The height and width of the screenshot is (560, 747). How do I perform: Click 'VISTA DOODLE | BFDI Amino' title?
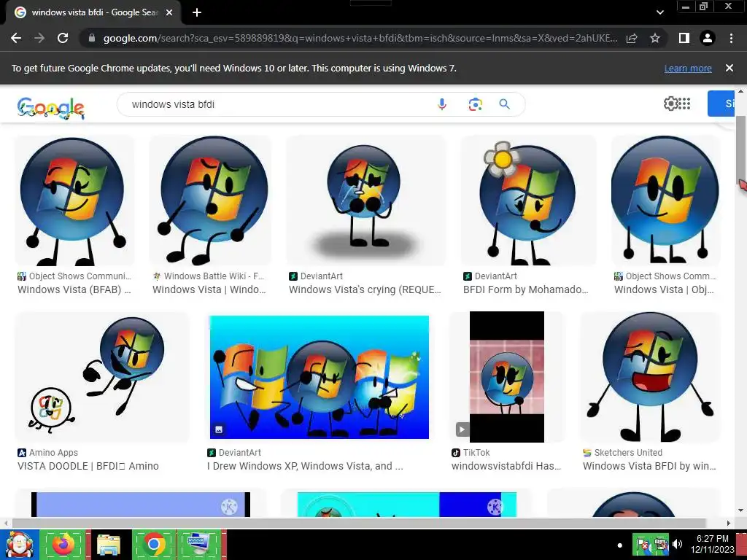coord(88,466)
